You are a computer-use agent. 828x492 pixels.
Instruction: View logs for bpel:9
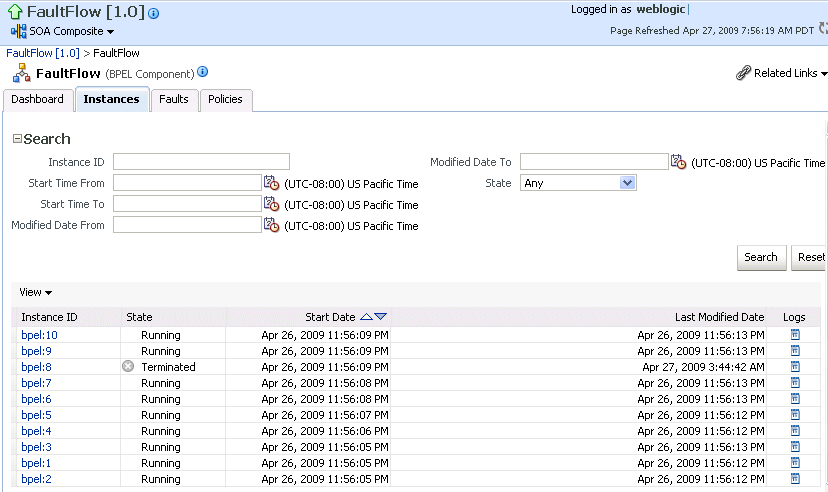(795, 351)
